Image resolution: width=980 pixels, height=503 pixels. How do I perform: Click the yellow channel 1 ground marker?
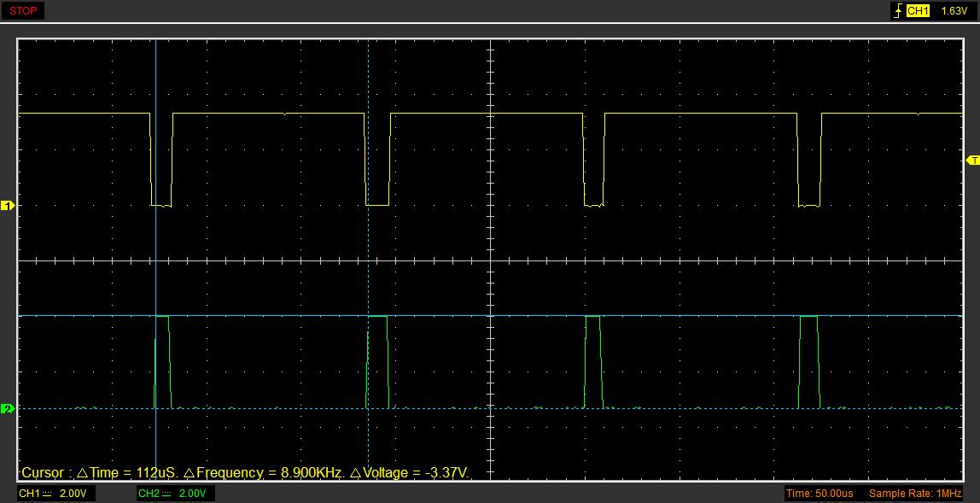tap(8, 206)
